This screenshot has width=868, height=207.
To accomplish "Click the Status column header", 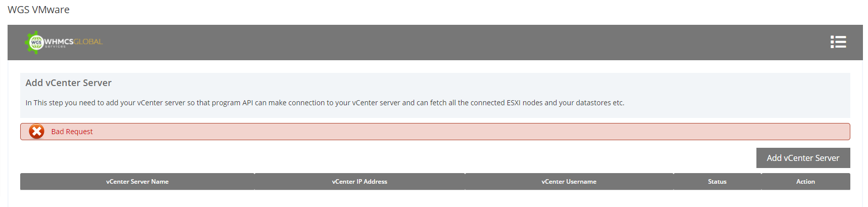I will tap(717, 182).
